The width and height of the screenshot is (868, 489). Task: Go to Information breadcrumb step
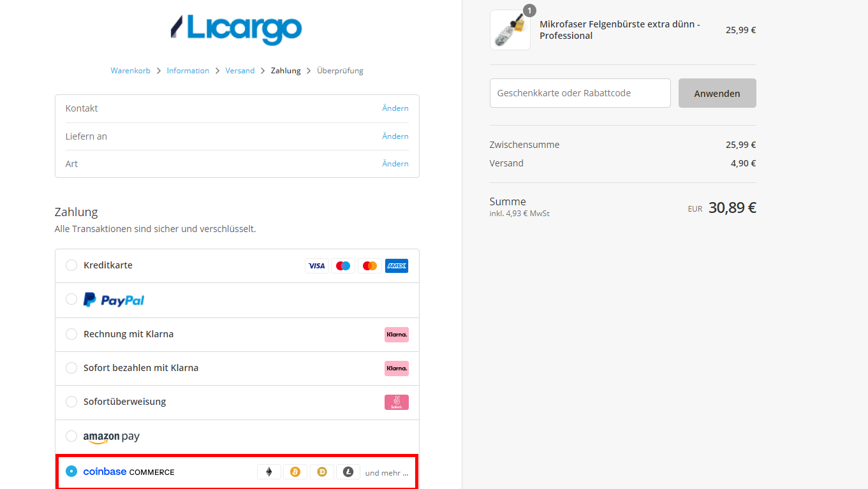pyautogui.click(x=188, y=71)
